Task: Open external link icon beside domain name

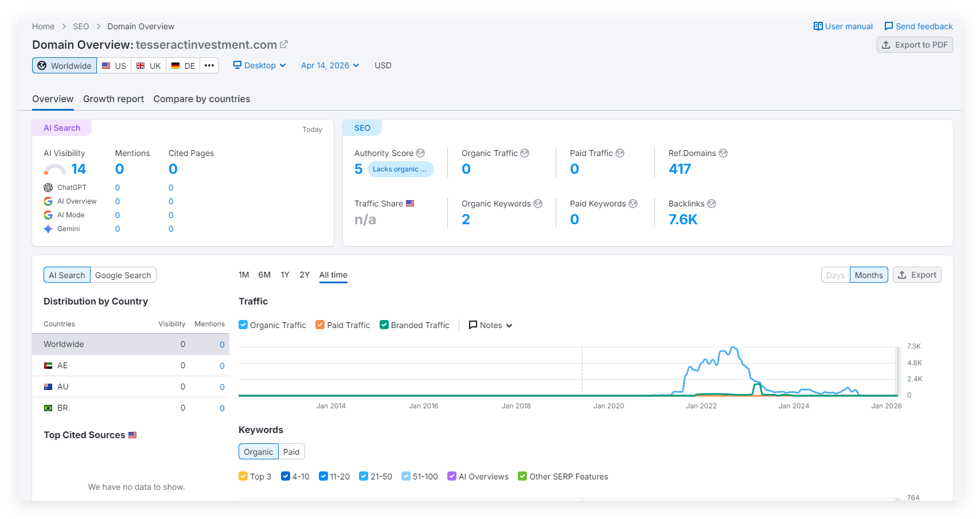Action: (x=284, y=44)
